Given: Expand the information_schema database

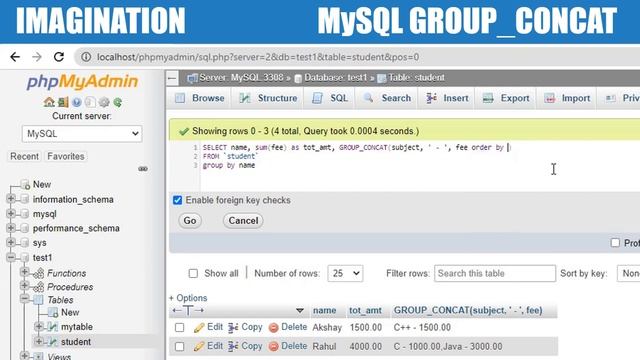Looking at the screenshot, I should point(11,199).
